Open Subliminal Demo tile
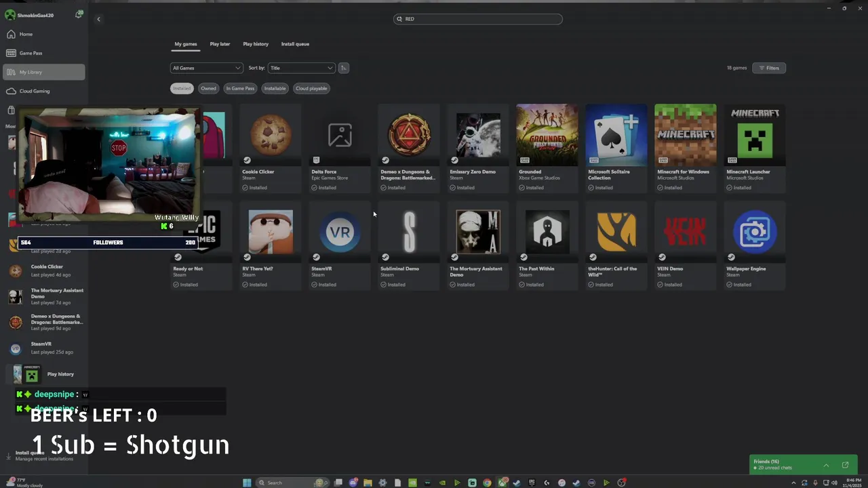868x488 pixels. tap(409, 245)
